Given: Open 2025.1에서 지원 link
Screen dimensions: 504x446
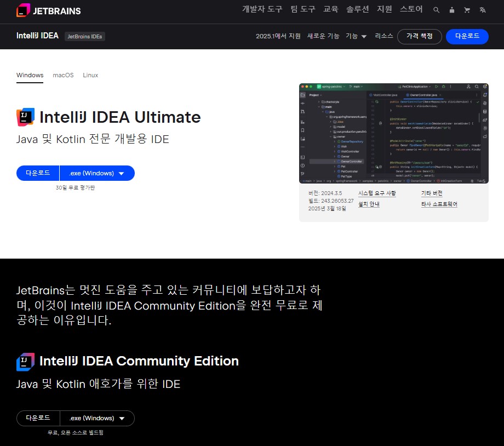Looking at the screenshot, I should 278,36.
